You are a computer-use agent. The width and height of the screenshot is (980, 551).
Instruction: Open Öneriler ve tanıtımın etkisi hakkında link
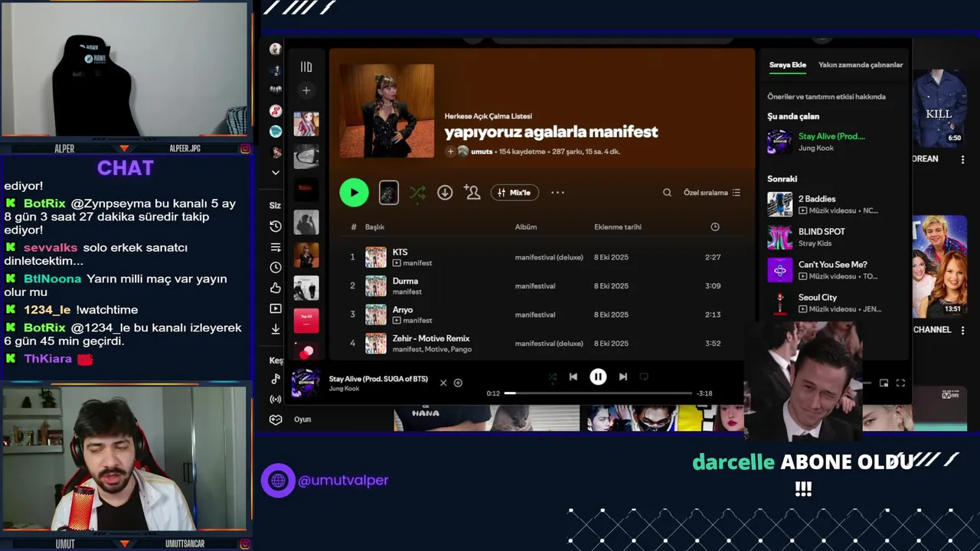click(826, 96)
